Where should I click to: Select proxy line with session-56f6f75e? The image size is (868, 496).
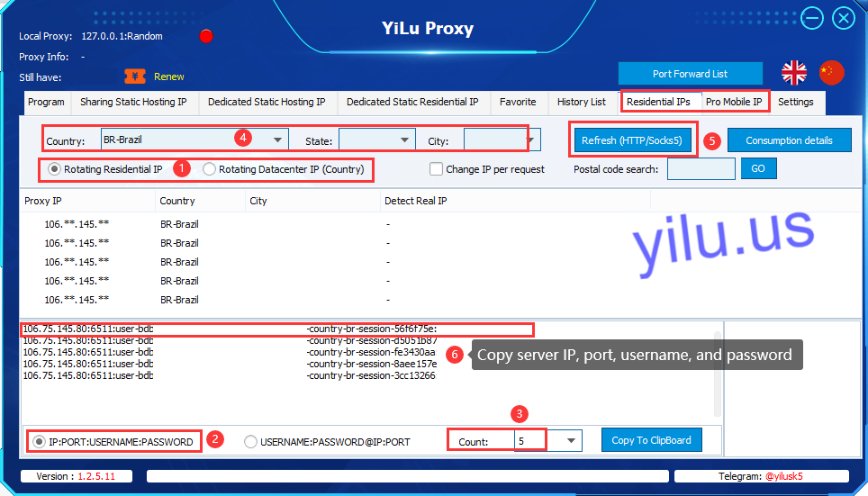(230, 329)
